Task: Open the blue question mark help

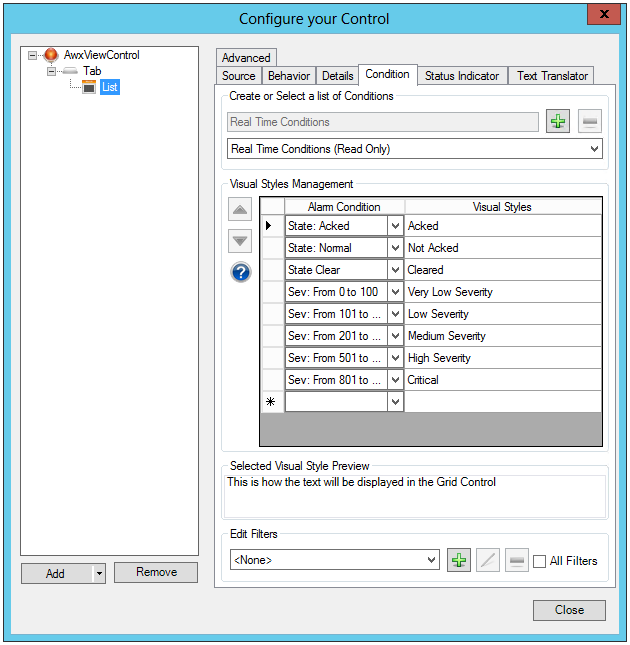Action: (x=240, y=272)
